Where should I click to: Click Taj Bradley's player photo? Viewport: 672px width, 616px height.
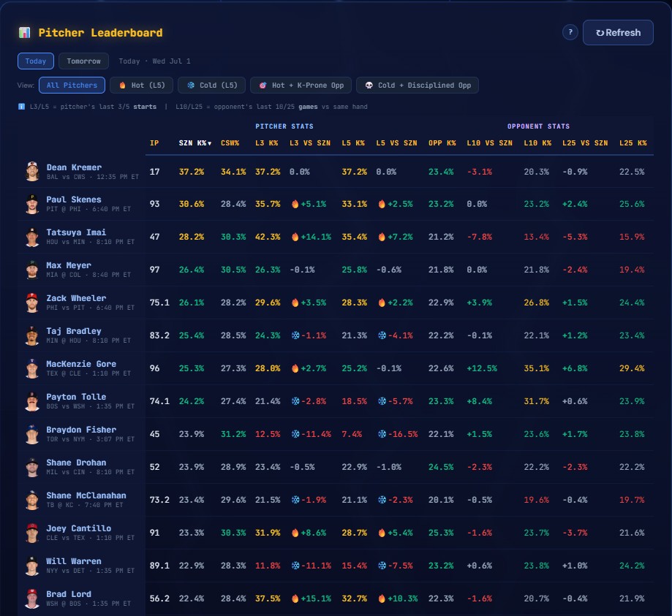(32, 335)
